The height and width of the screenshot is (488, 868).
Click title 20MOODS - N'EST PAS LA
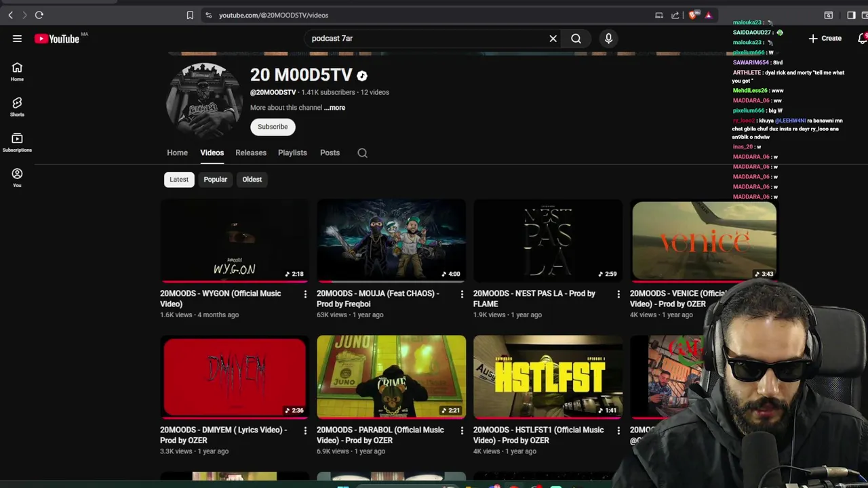click(x=534, y=299)
